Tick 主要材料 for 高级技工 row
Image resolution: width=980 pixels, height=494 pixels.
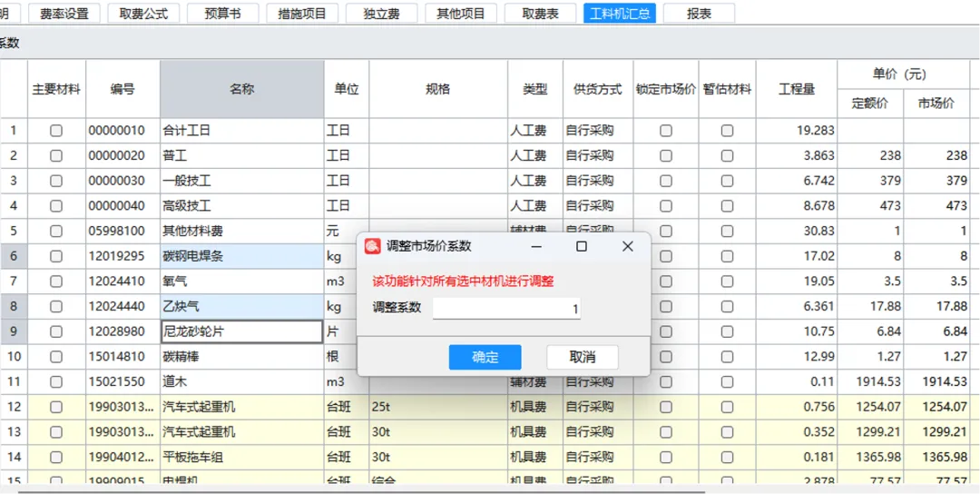click(x=56, y=206)
